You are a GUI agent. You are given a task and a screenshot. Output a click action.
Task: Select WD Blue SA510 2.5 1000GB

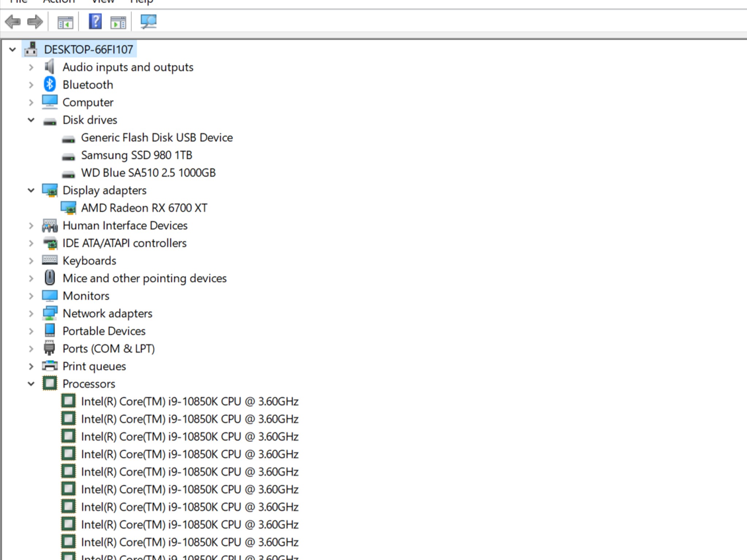tap(148, 173)
